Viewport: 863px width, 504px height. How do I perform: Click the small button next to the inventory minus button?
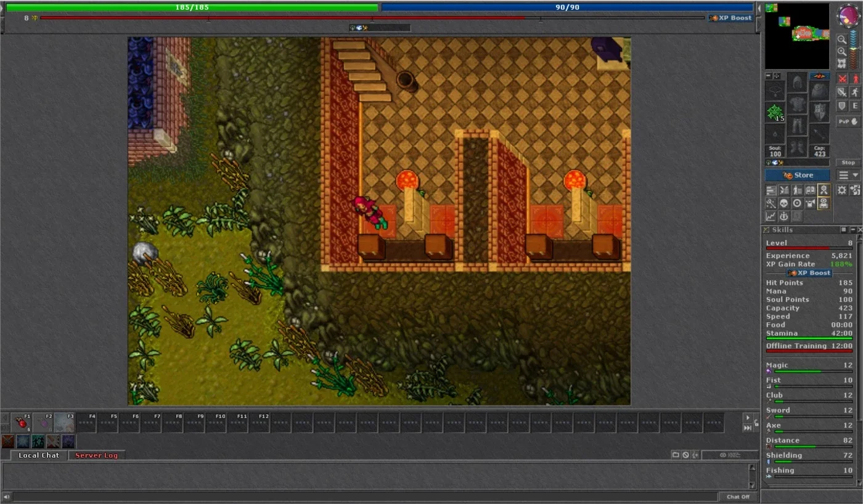(x=776, y=76)
